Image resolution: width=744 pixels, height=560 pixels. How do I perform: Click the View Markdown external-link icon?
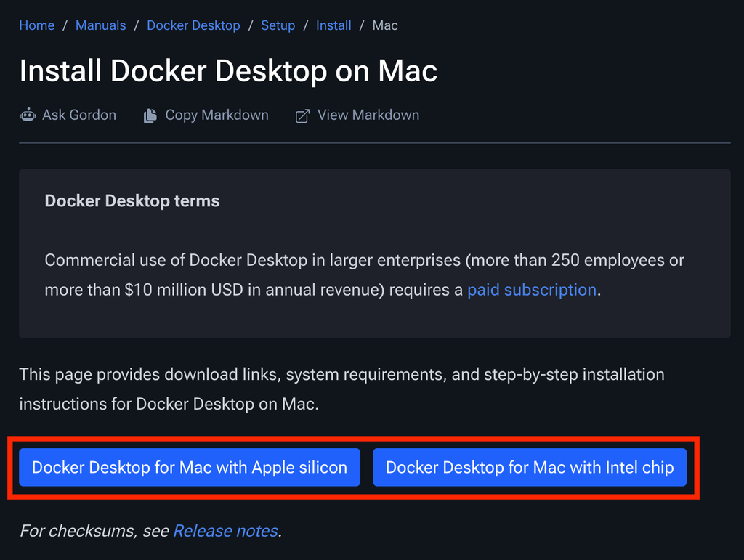click(302, 116)
